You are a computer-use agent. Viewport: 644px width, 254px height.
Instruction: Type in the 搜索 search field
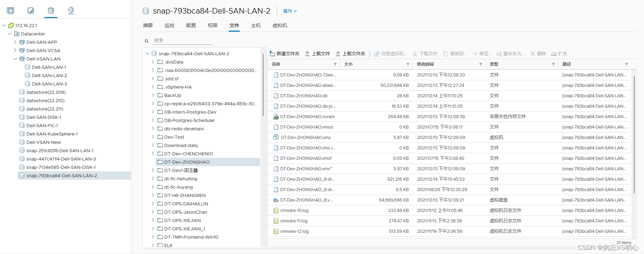pyautogui.click(x=182, y=41)
